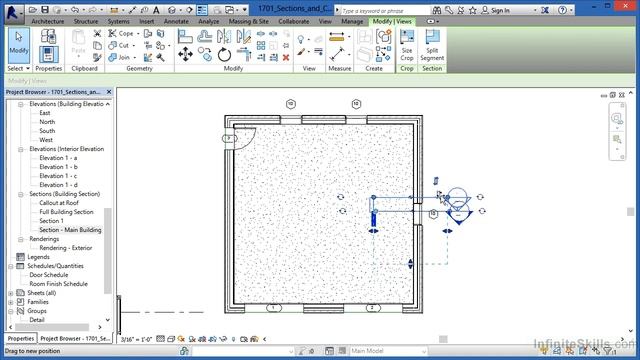
Task: Open Customize Quick Access Toolbar dropdown
Action: (244, 10)
